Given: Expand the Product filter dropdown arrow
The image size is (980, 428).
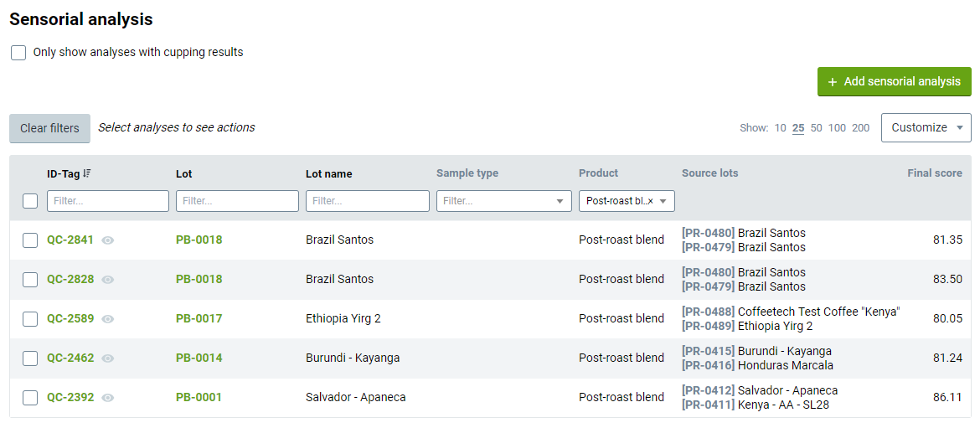Looking at the screenshot, I should (663, 201).
